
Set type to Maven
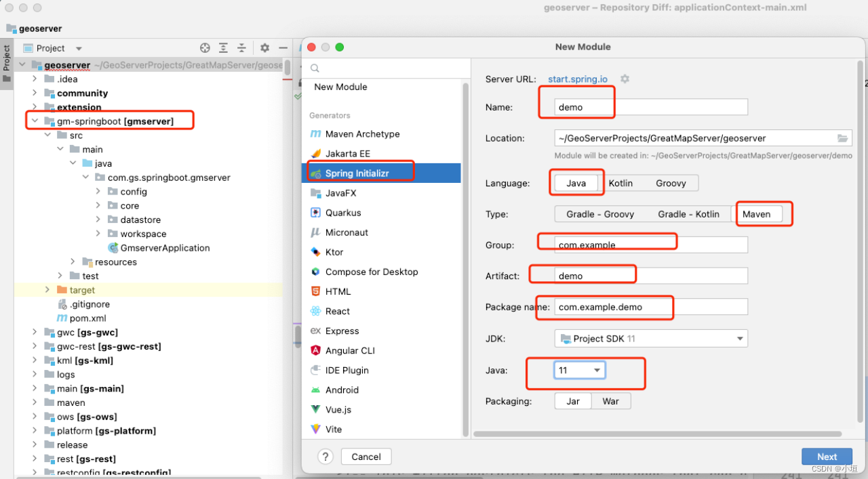(x=756, y=214)
